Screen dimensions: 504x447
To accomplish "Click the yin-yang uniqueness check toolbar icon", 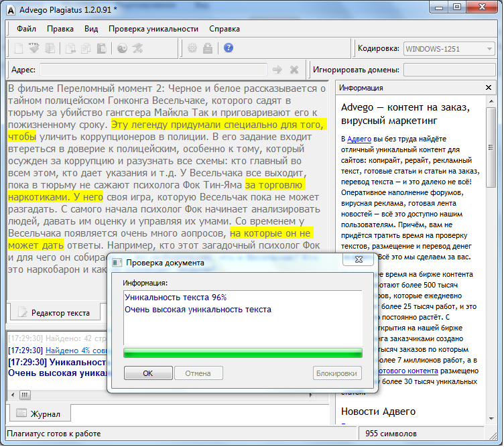I will (x=122, y=48).
